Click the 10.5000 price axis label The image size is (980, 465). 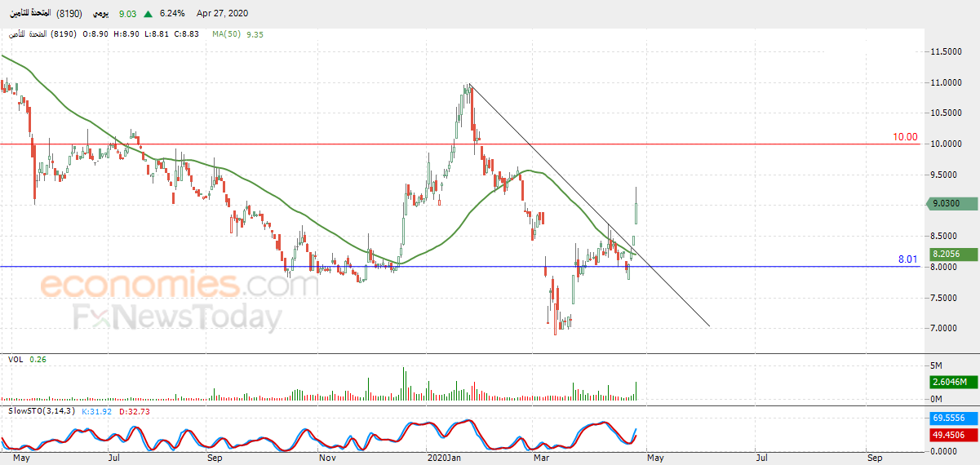[946, 113]
